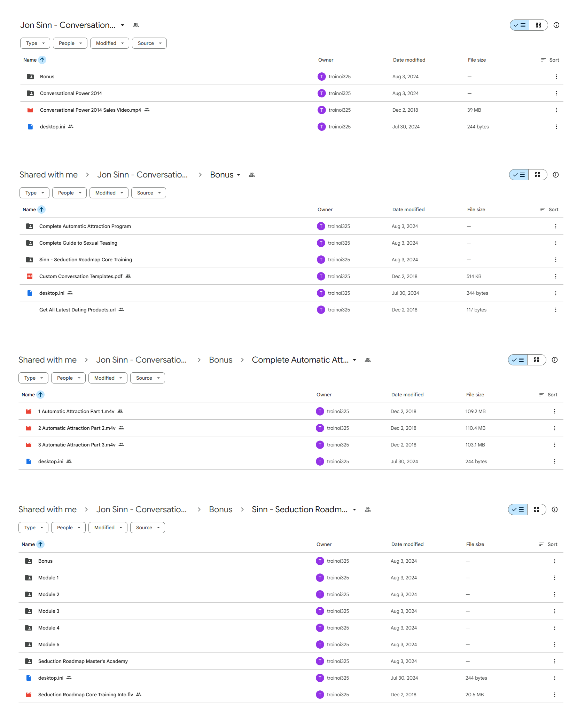Go to Shared with me in Sinn - Seduction Roadmap breadcrumb
The width and height of the screenshot is (585, 728).
coord(47,509)
